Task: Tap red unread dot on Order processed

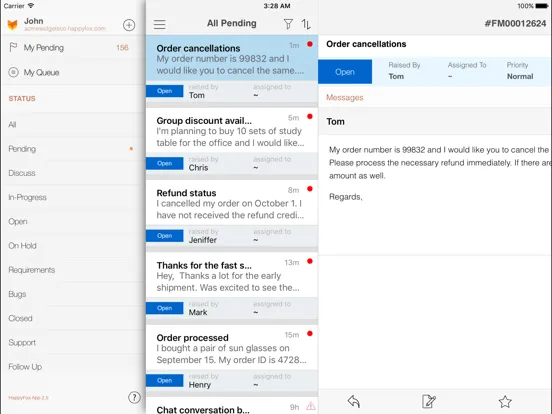Action: [x=310, y=334]
